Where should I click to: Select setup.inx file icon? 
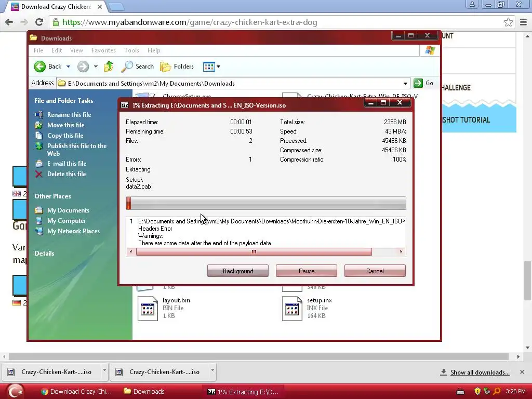tap(292, 309)
